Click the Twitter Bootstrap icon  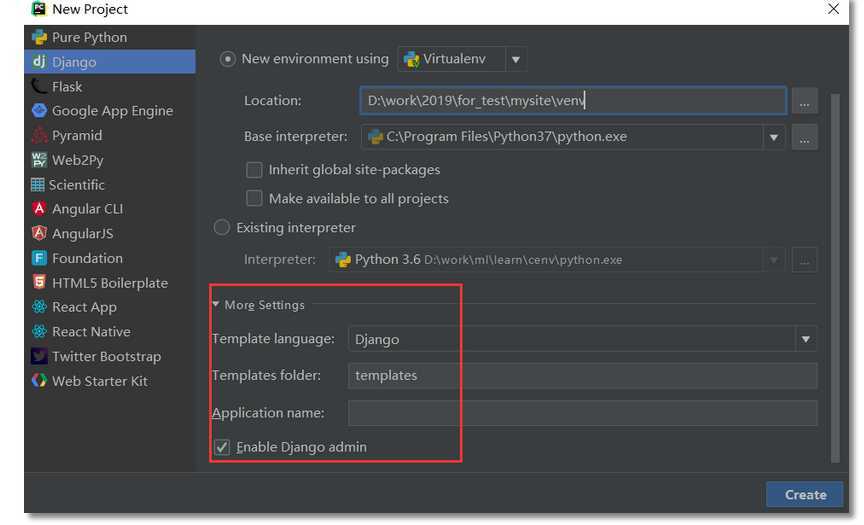point(39,356)
